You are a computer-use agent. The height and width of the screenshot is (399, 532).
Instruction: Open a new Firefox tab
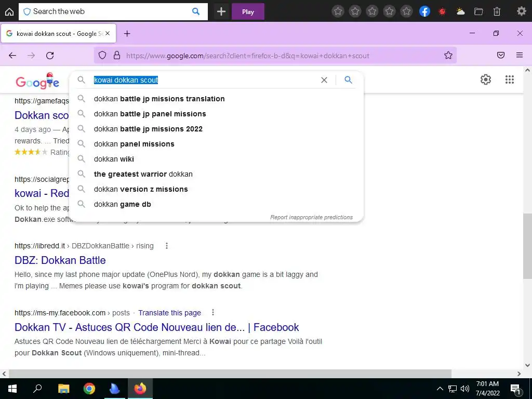tap(127, 34)
